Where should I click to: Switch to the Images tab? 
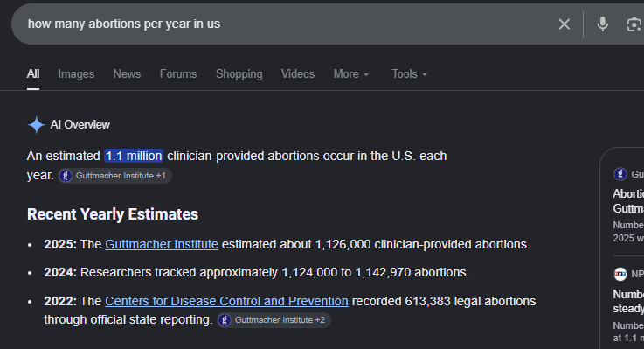pyautogui.click(x=76, y=74)
